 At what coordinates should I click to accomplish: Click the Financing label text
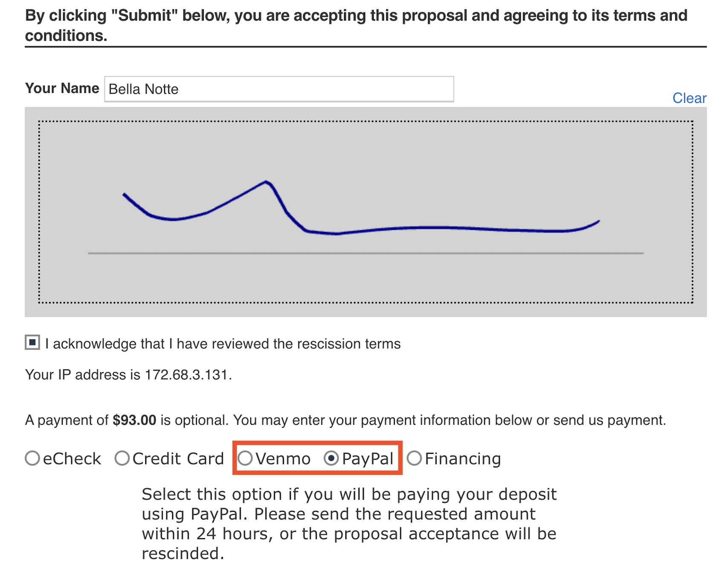tap(462, 459)
